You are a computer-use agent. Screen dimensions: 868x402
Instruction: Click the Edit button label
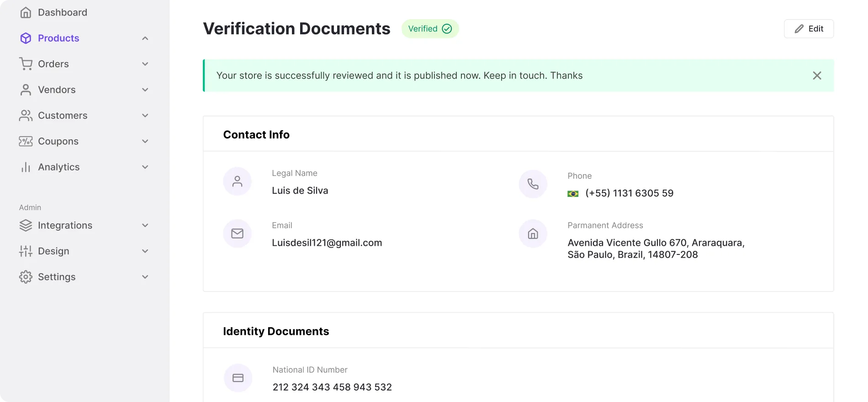point(816,29)
